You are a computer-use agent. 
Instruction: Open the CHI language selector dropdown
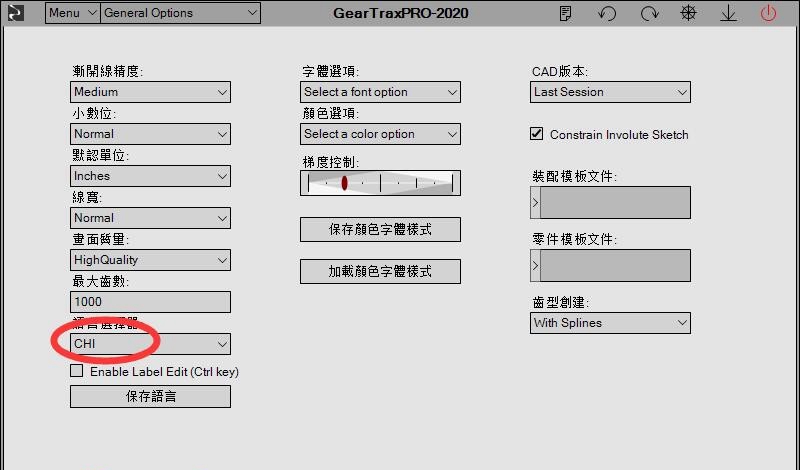[x=151, y=344]
